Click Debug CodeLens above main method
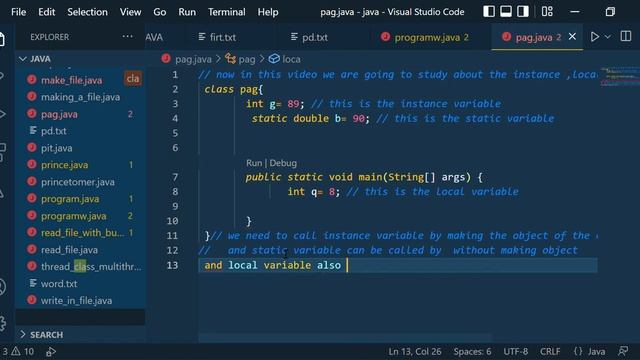 [283, 163]
